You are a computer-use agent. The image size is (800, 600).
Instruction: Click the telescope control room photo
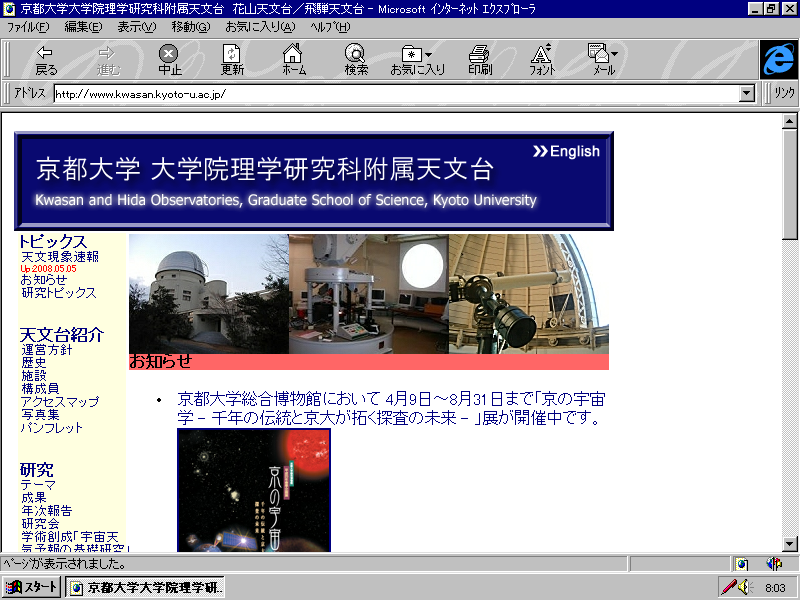click(369, 294)
